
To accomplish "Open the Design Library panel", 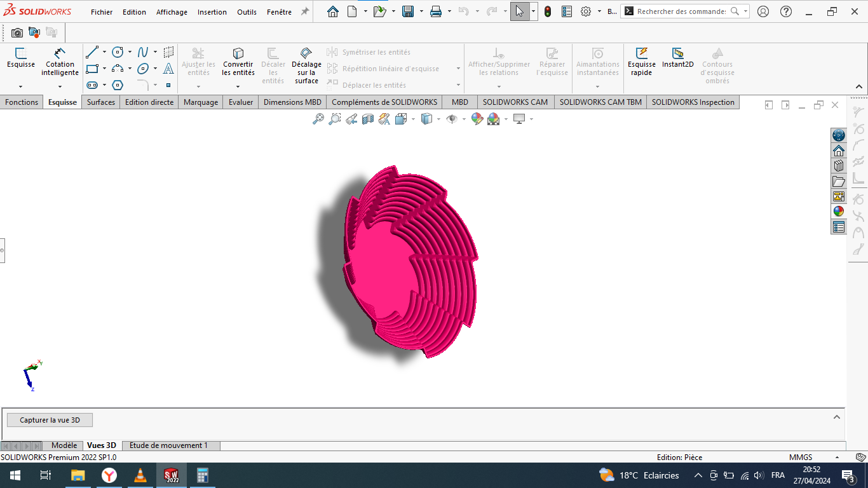I will pos(839,165).
